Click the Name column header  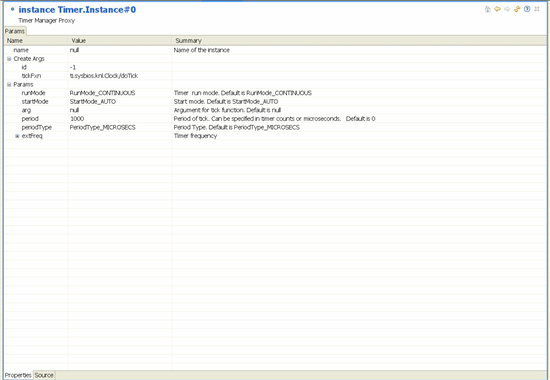tap(36, 41)
